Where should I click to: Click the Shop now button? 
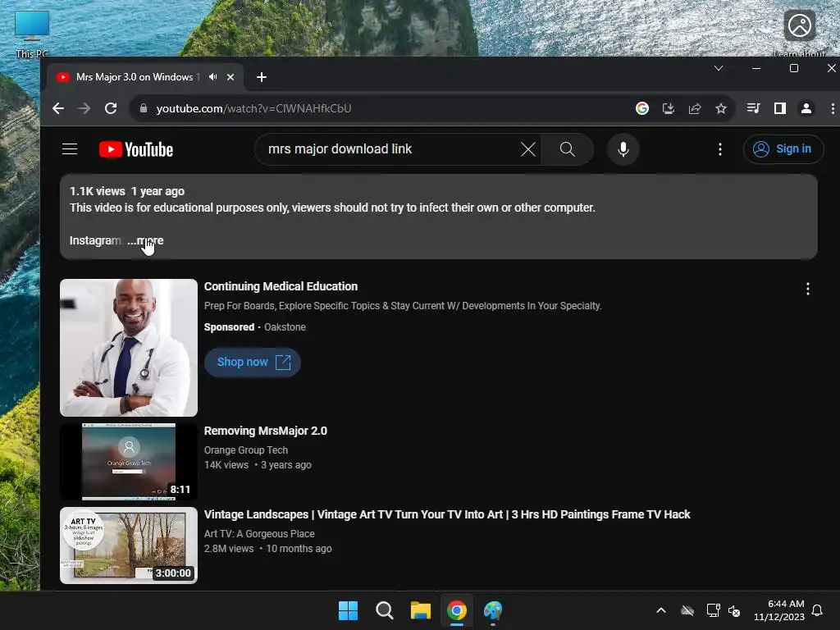click(x=253, y=362)
